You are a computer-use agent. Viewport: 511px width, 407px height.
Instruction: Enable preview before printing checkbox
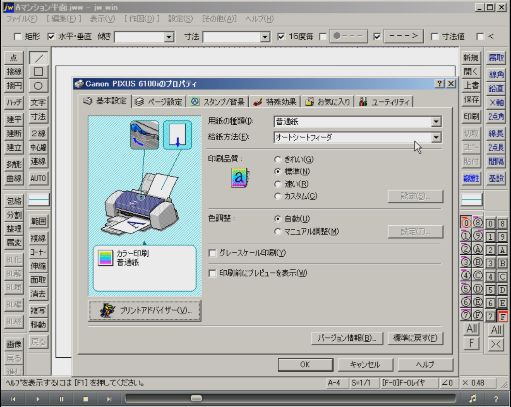click(x=212, y=273)
